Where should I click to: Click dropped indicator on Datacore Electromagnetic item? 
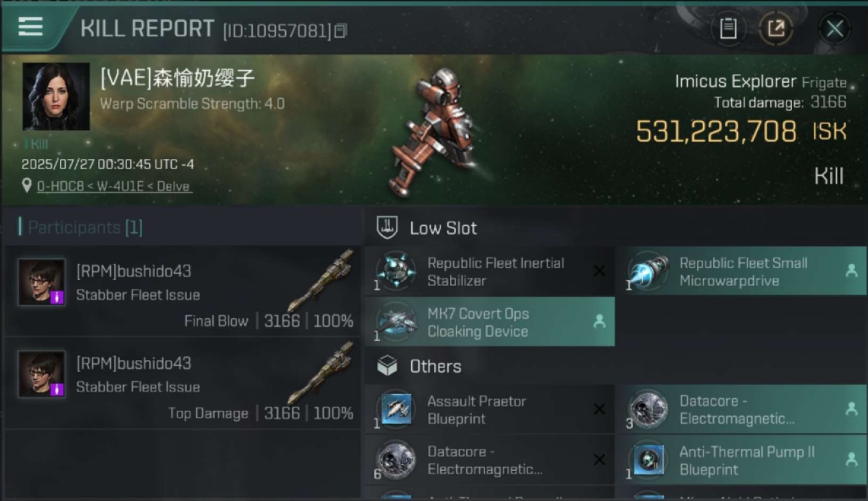[851, 409]
